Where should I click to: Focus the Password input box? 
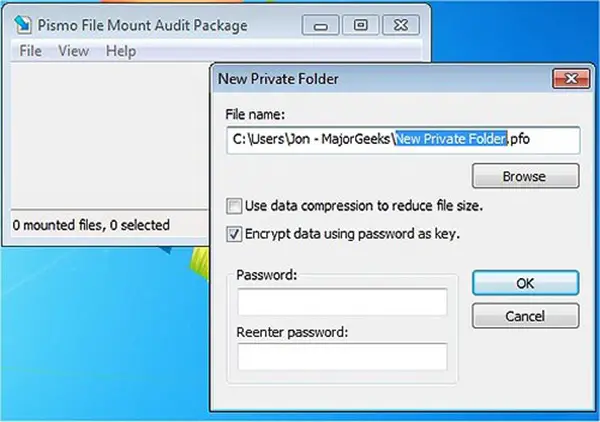tap(343, 303)
